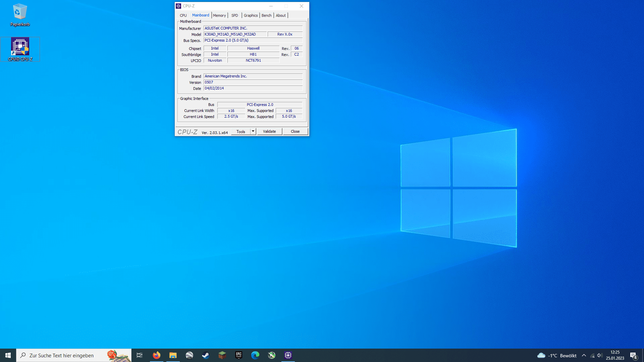Switch to the CPU tab
The height and width of the screenshot is (362, 644).
click(183, 15)
